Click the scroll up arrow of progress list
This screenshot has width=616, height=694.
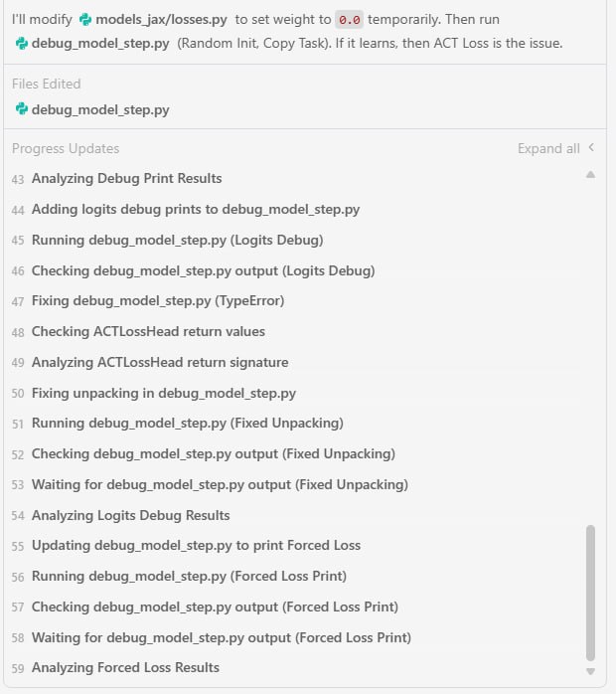point(590,175)
